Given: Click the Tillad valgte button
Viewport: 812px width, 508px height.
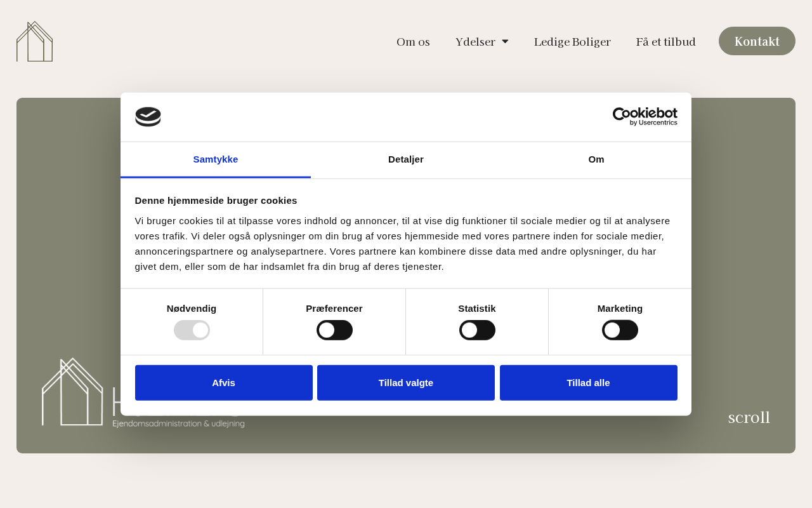Looking at the screenshot, I should point(406,383).
